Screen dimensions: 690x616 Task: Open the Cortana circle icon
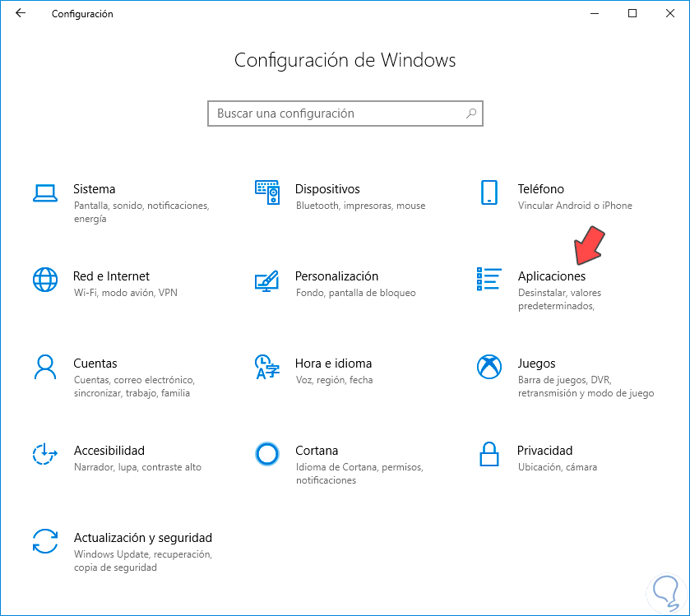267,454
